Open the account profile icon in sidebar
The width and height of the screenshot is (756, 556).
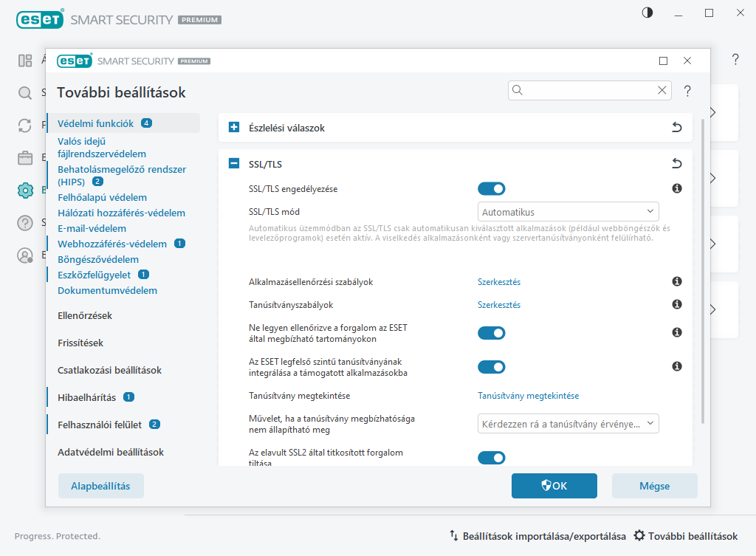point(24,255)
